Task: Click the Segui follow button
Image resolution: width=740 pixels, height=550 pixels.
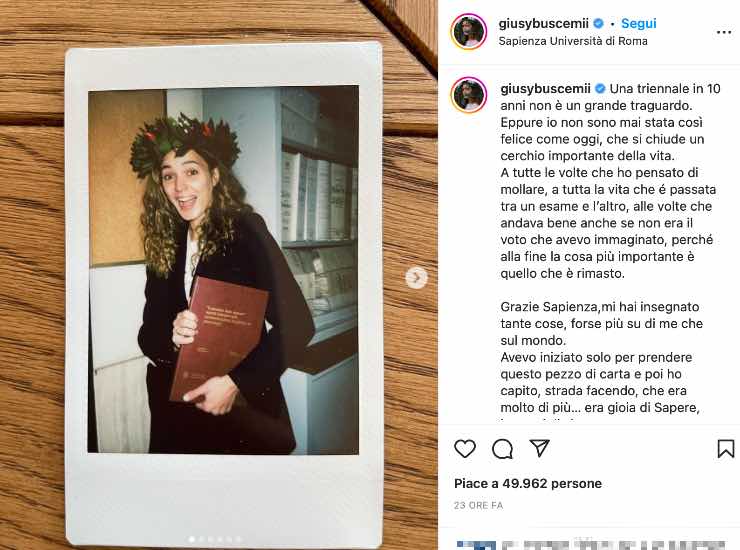Action: (x=639, y=23)
